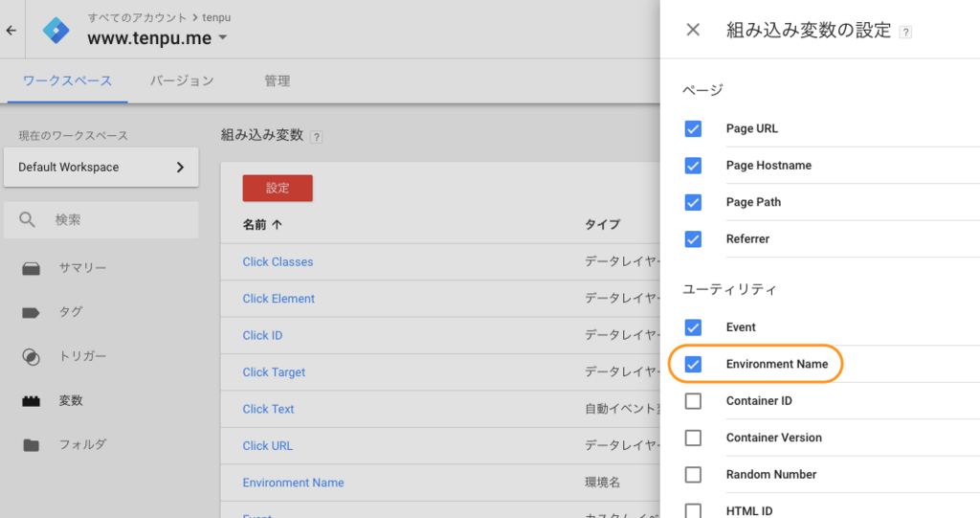The width and height of the screenshot is (980, 518).
Task: Click the help icon beside 組み込み変数 heading
Action: tap(316, 137)
